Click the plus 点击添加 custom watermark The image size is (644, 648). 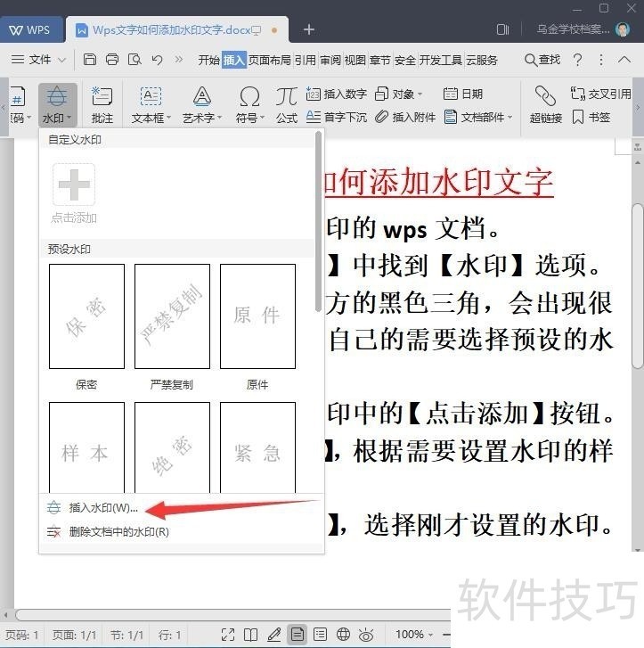tap(74, 193)
